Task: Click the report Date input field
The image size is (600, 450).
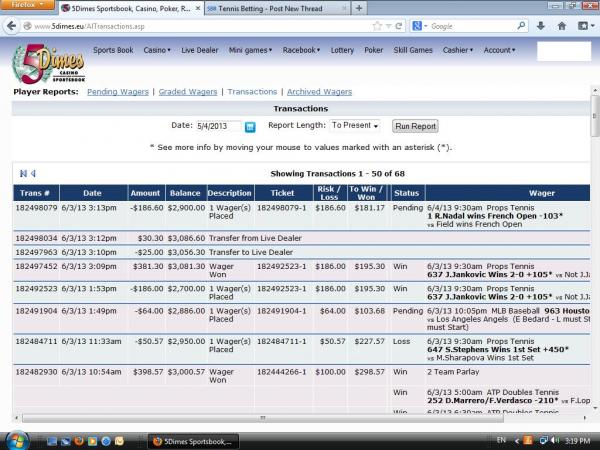Action: 218,127
